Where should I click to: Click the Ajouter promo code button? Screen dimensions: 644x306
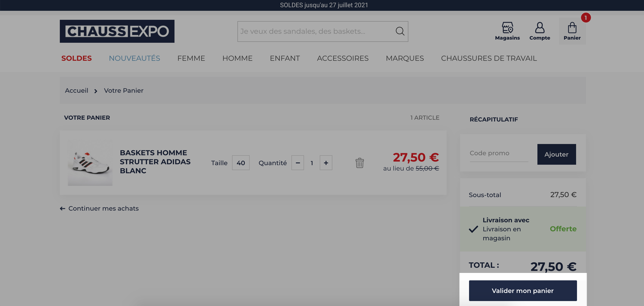click(557, 154)
